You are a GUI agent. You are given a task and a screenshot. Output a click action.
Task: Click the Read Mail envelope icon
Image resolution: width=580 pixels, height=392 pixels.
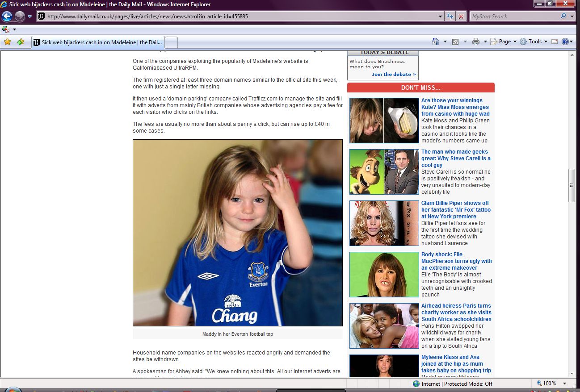coord(555,42)
